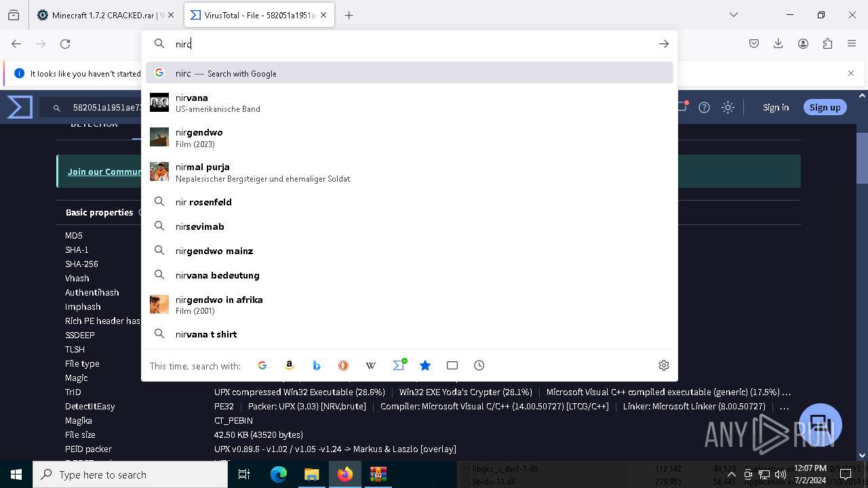Image resolution: width=868 pixels, height=488 pixels.
Task: Toggle VirusTotal light/dark theme sun icon
Action: tap(728, 107)
